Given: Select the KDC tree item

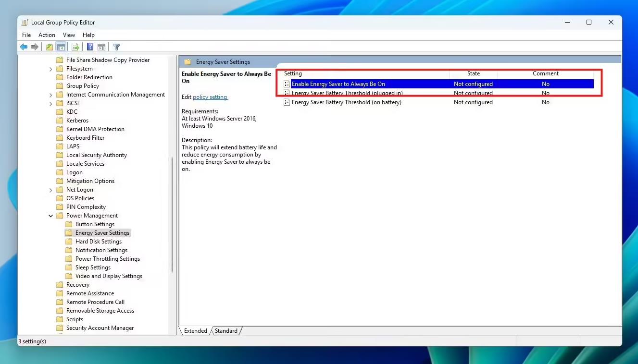Looking at the screenshot, I should [72, 112].
